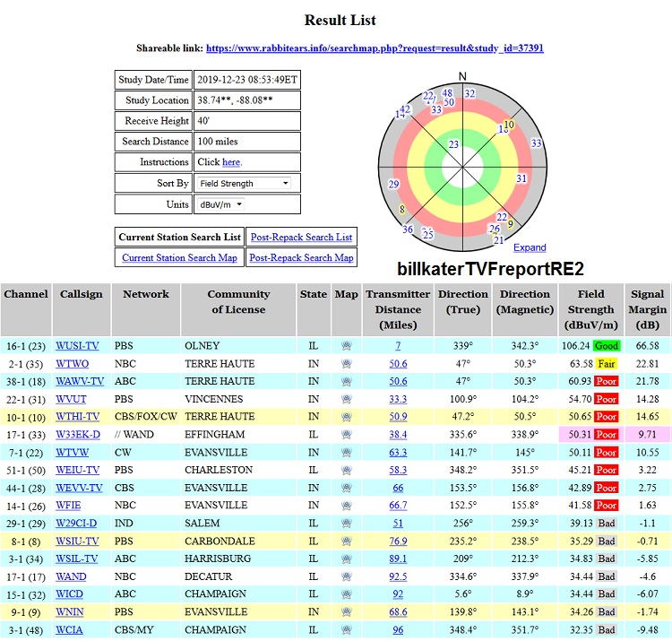This screenshot has height=641, width=672.
Task: Click the instructions 'here' link
Action: (231, 162)
